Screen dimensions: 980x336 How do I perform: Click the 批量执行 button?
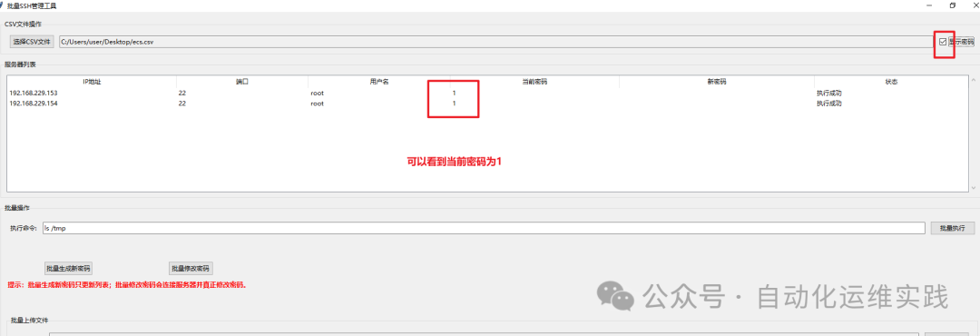pyautogui.click(x=953, y=228)
